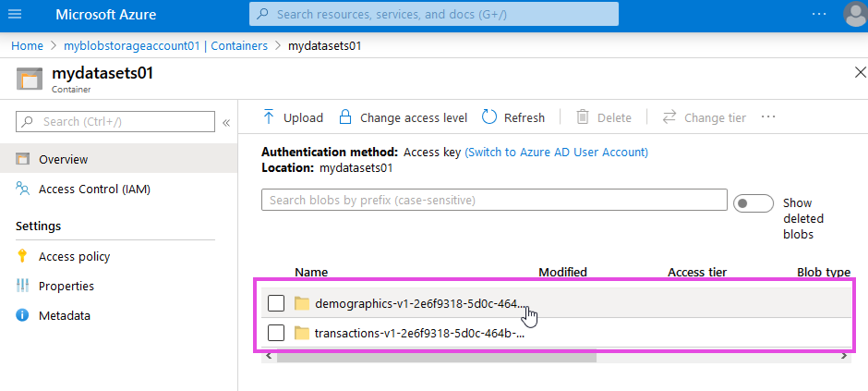Close the mydatasets01 container blade

point(861,72)
